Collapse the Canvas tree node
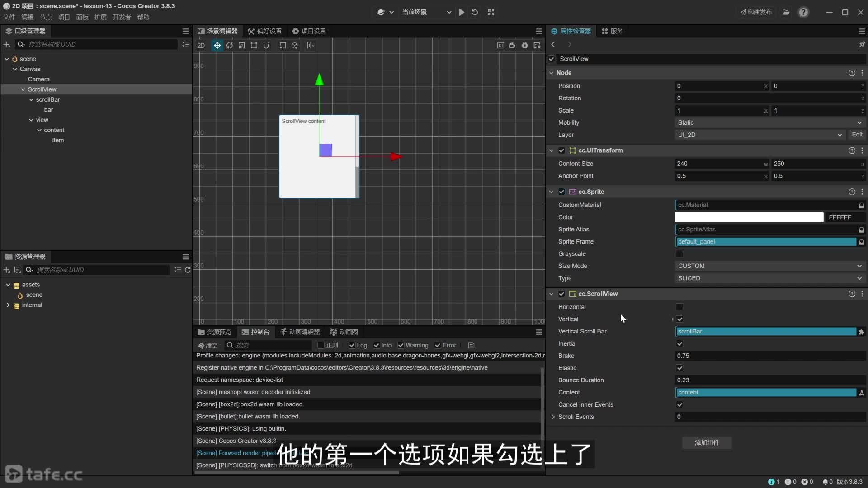The height and width of the screenshot is (488, 868). click(x=15, y=69)
